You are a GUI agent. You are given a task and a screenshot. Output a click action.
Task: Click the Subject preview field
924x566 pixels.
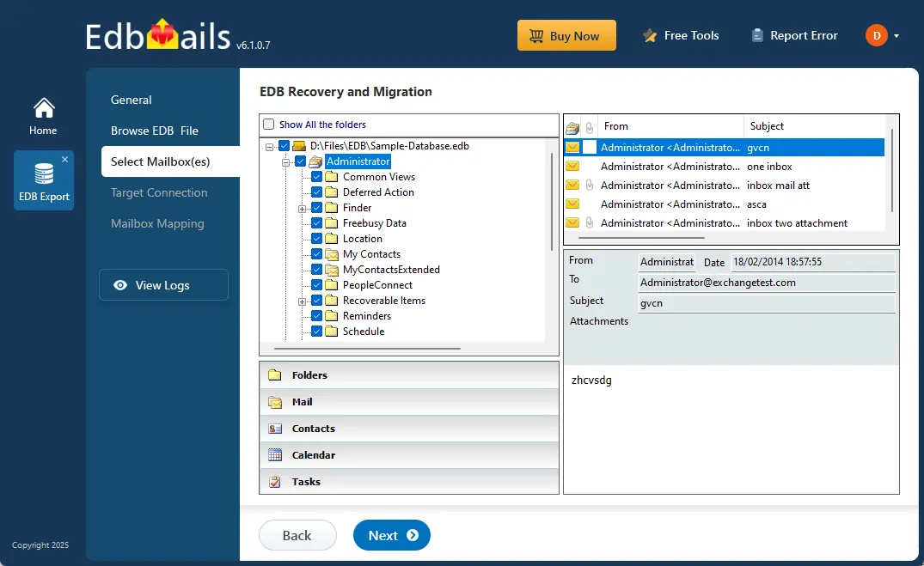click(x=767, y=303)
